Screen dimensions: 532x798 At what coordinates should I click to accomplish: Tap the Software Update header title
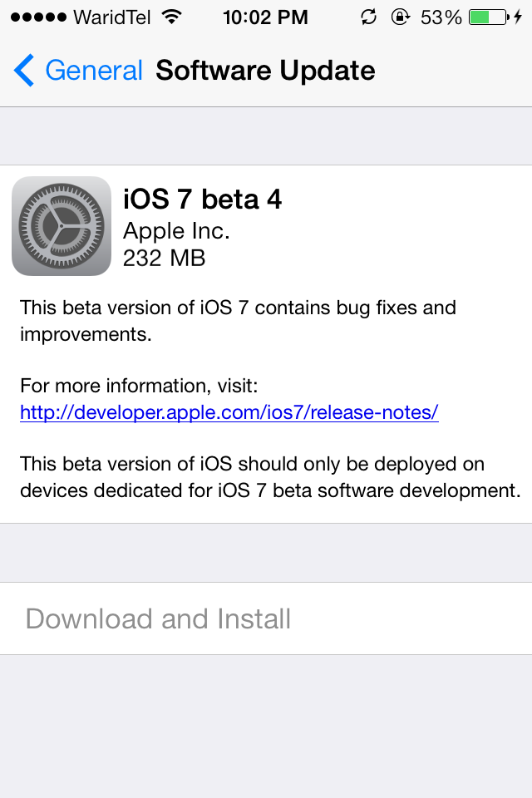[265, 70]
